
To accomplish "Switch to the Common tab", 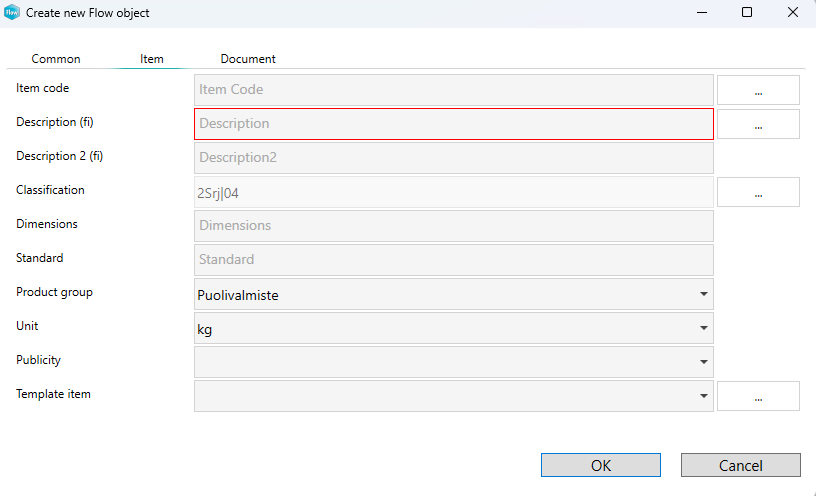I will pyautogui.click(x=56, y=59).
